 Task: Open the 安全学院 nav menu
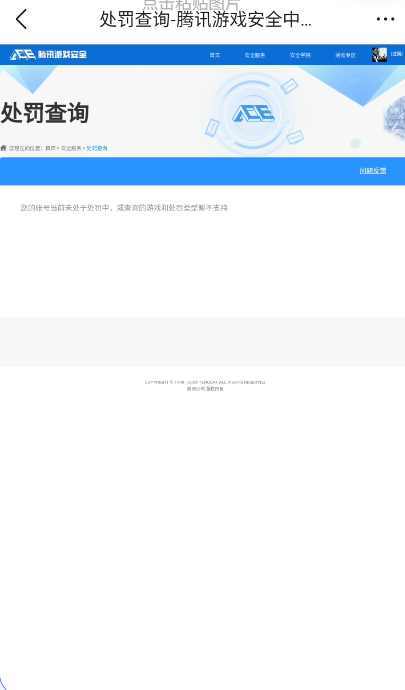click(x=300, y=55)
